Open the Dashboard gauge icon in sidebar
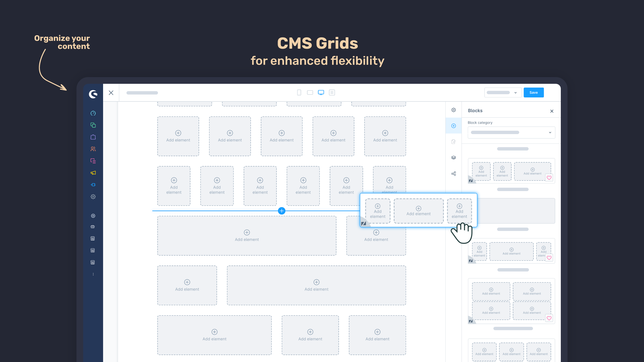This screenshot has height=362, width=644. click(93, 113)
